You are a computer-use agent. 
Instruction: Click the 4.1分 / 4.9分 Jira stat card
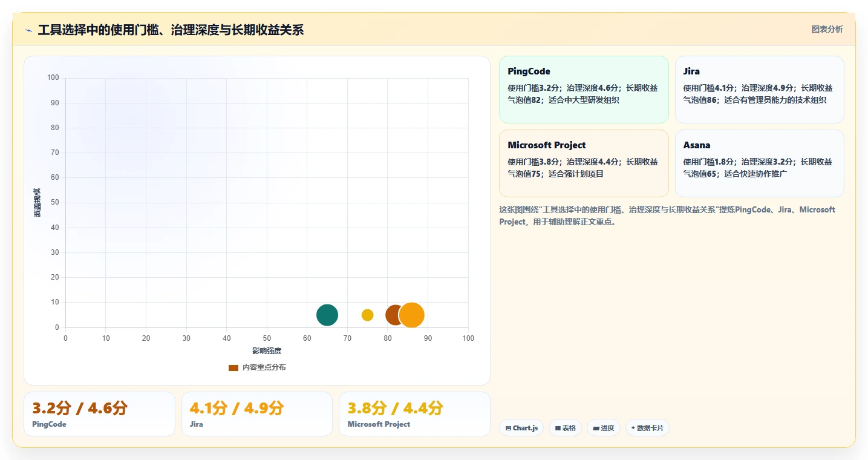pyautogui.click(x=257, y=414)
